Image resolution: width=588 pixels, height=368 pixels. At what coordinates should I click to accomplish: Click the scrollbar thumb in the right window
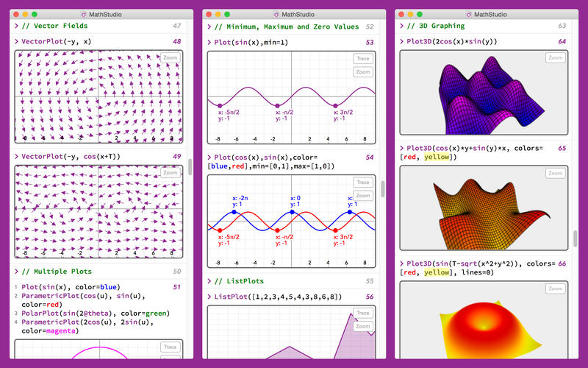[576, 240]
